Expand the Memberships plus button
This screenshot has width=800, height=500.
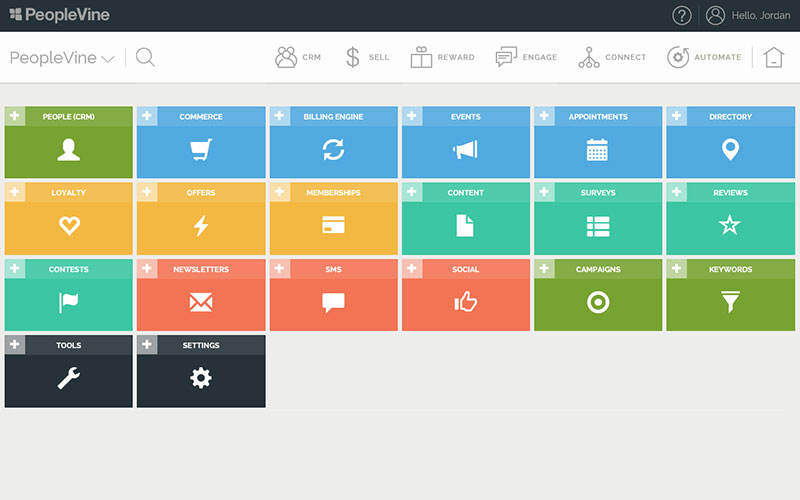pyautogui.click(x=280, y=192)
